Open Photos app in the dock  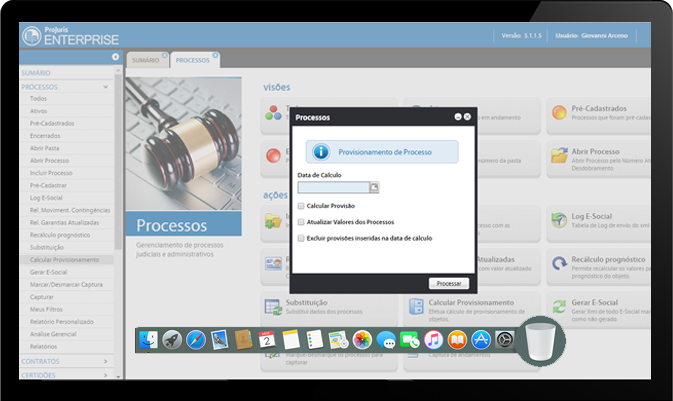362,340
